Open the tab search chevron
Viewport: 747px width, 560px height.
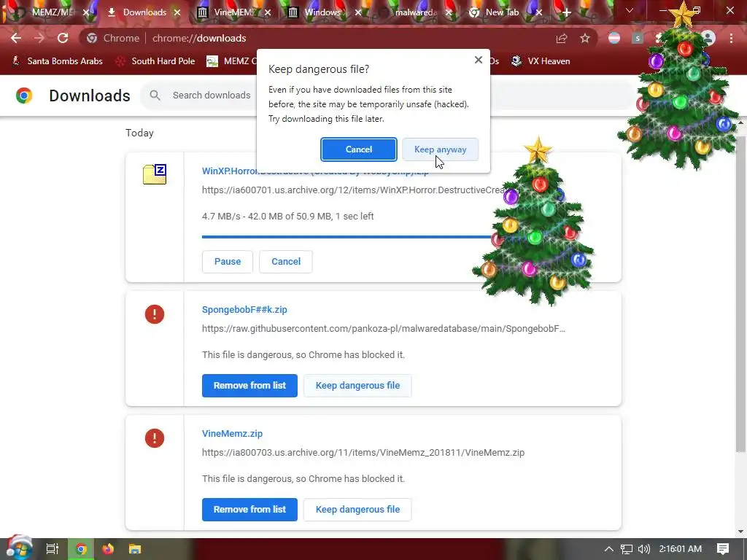pos(630,10)
